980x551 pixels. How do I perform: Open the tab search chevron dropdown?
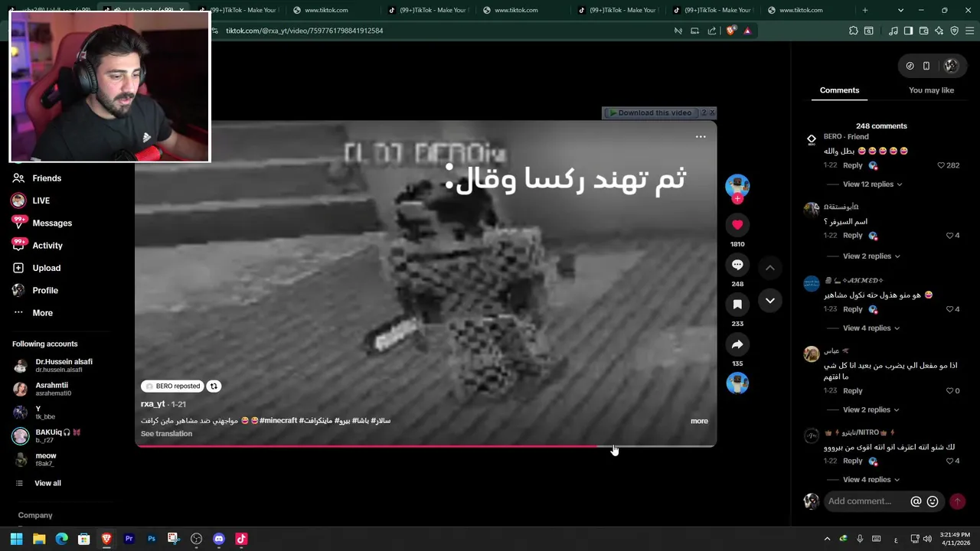click(x=900, y=10)
